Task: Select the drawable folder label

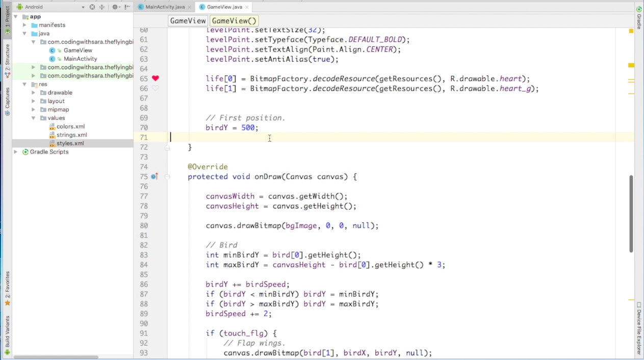Action: (x=60, y=93)
